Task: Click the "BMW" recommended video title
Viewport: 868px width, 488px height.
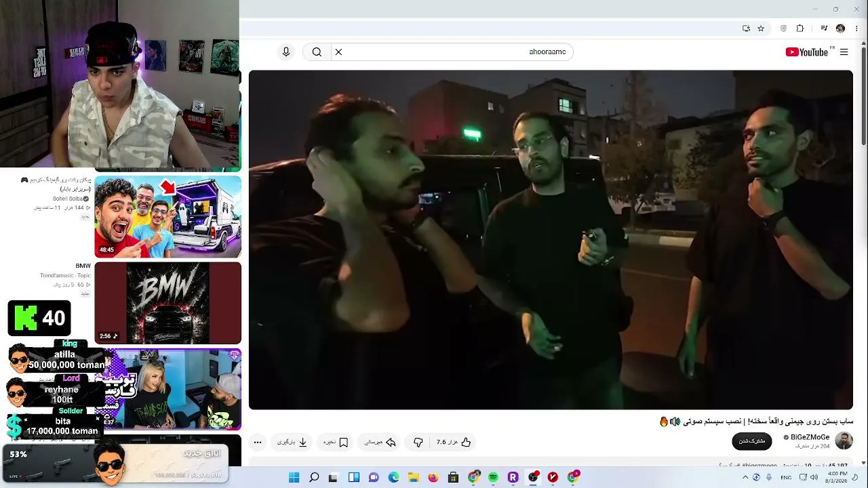Action: tap(83, 266)
